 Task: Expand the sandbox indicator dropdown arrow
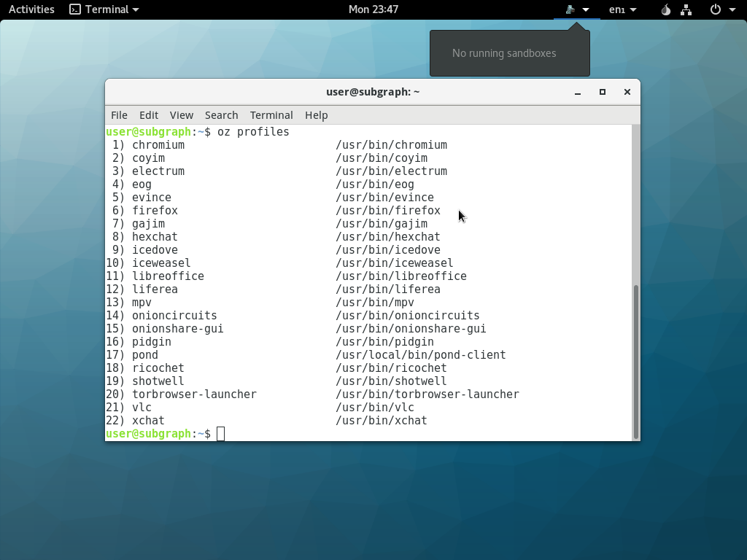[586, 9]
